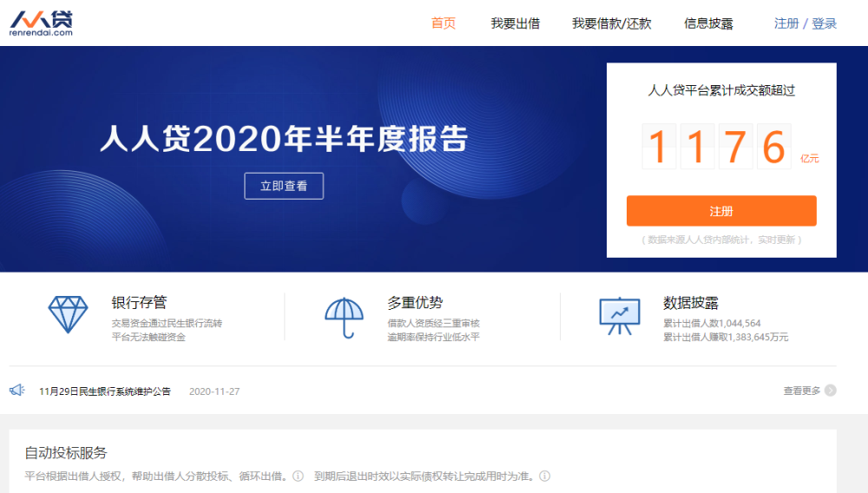Click the diamond icon for 银行存管
The image size is (868, 493).
68,314
